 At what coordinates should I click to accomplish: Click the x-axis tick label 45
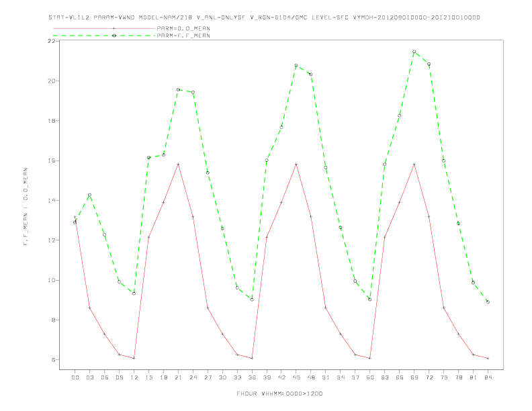point(296,377)
